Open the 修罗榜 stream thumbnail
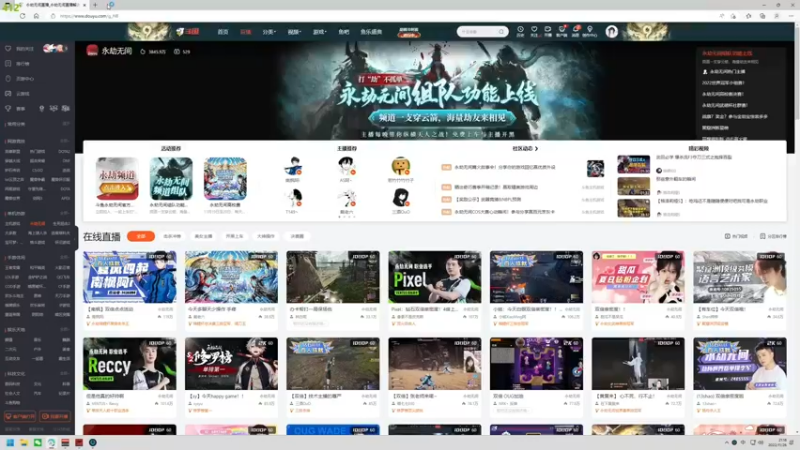800x450 pixels. (231, 364)
